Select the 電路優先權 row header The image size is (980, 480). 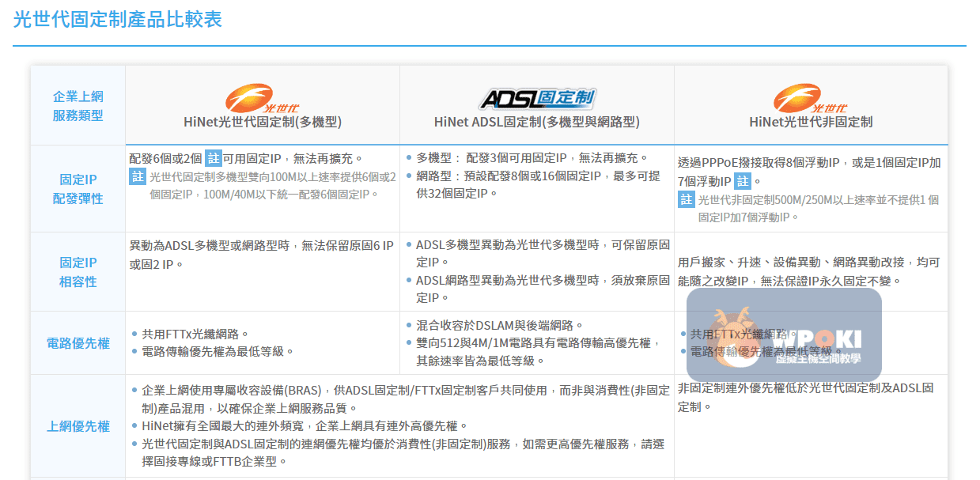click(78, 343)
